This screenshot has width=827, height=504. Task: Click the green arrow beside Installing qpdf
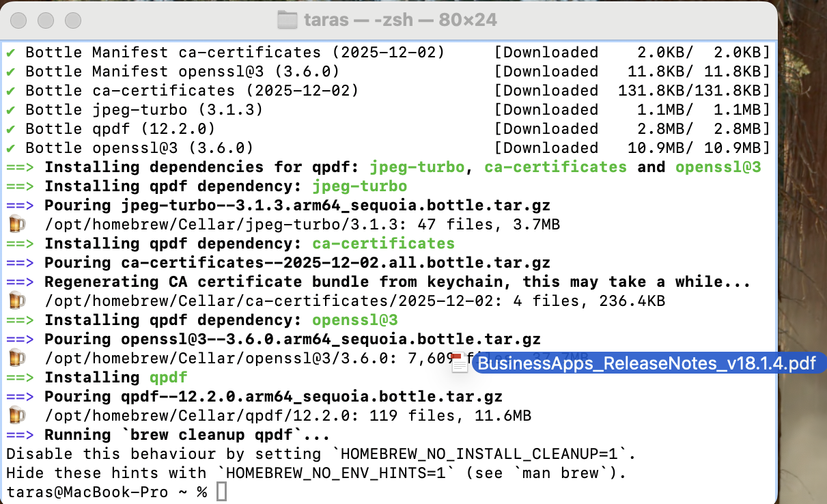(x=20, y=376)
